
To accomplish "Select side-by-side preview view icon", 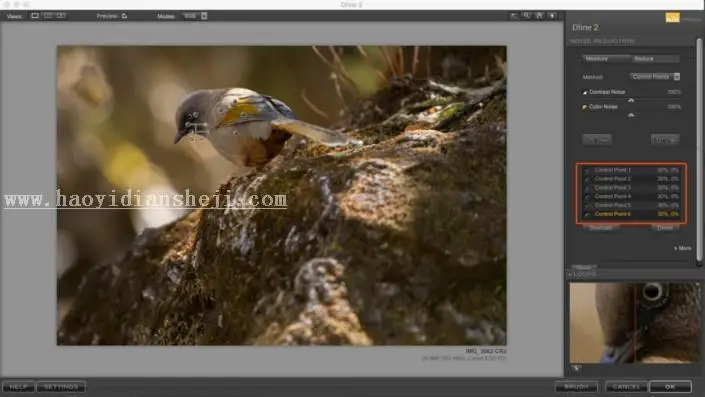I will 61,16.
